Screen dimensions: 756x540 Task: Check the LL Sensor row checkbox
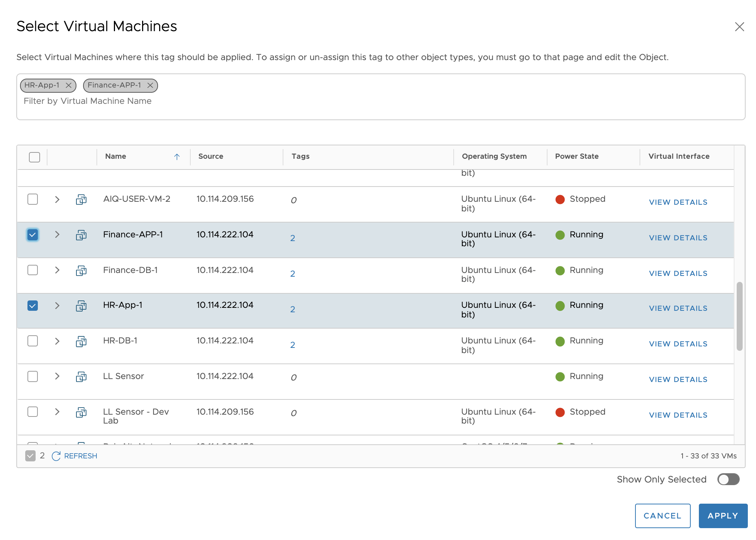33,376
